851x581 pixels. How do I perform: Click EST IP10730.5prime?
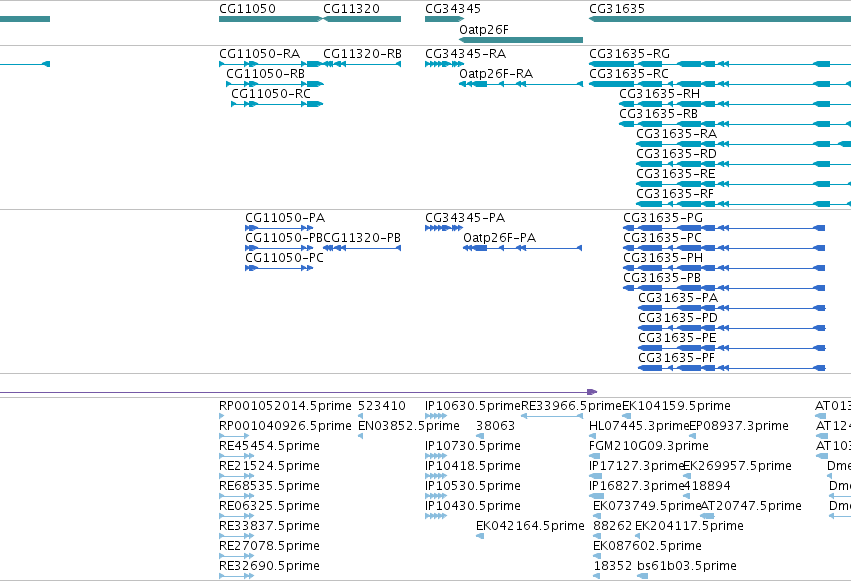473,446
